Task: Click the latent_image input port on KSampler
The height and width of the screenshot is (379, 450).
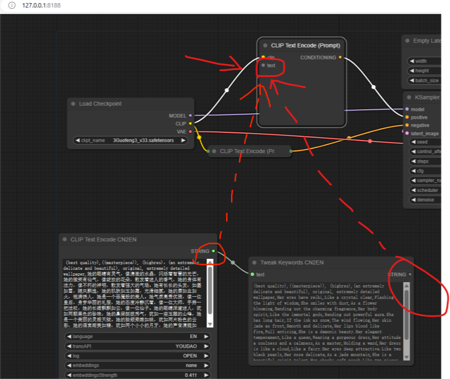Action: point(407,133)
